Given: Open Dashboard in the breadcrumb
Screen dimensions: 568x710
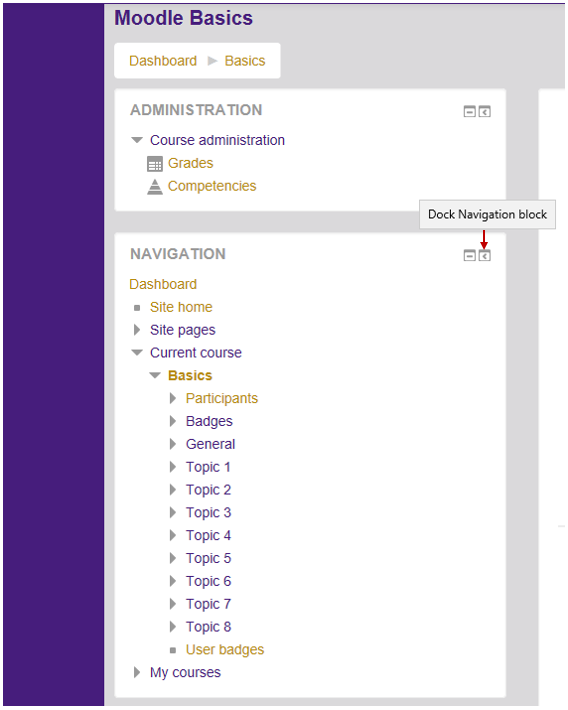Looking at the screenshot, I should click(x=163, y=61).
